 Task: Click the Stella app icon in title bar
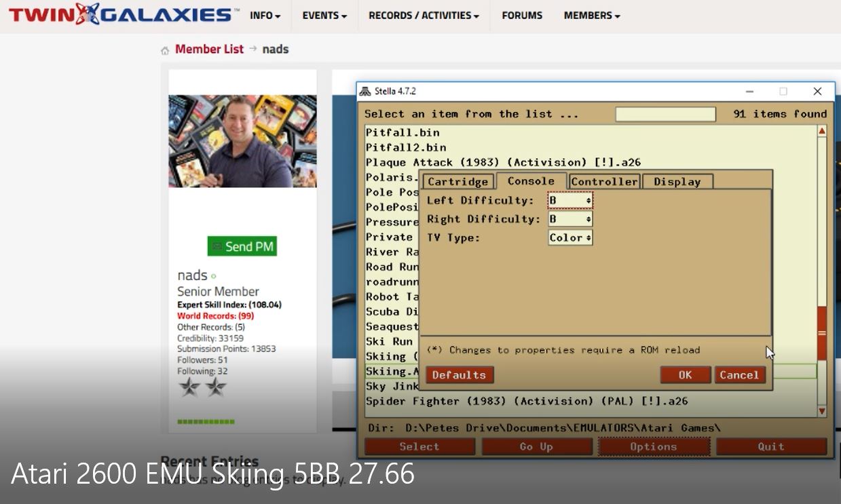click(x=365, y=91)
